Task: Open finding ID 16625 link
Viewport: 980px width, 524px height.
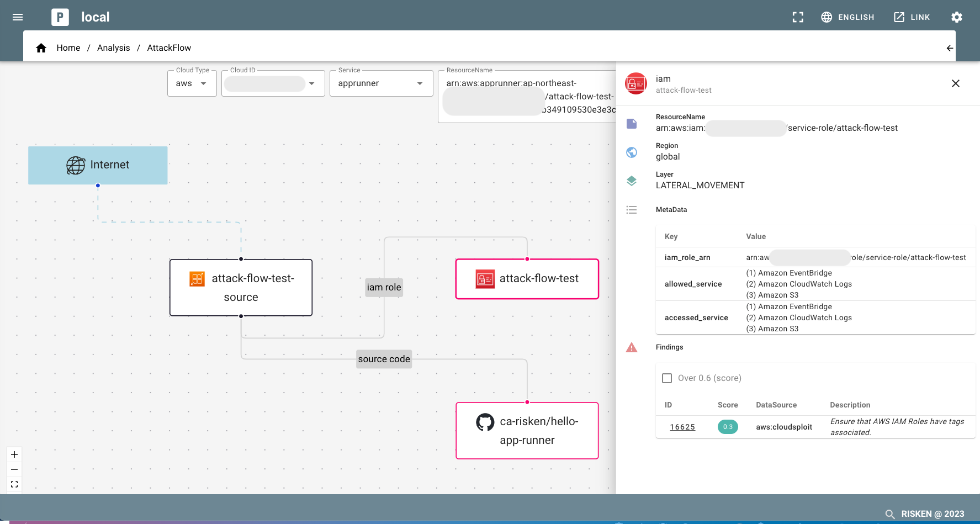Action: click(x=682, y=427)
